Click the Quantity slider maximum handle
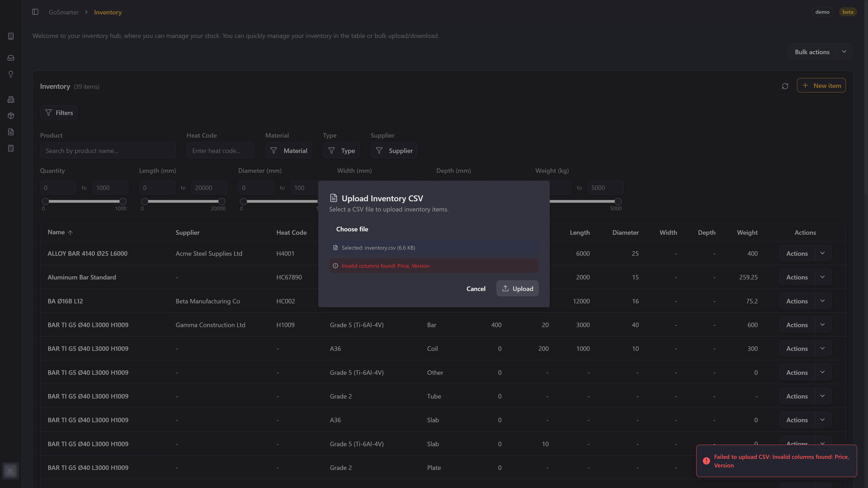The width and height of the screenshot is (868, 488). [x=123, y=201]
